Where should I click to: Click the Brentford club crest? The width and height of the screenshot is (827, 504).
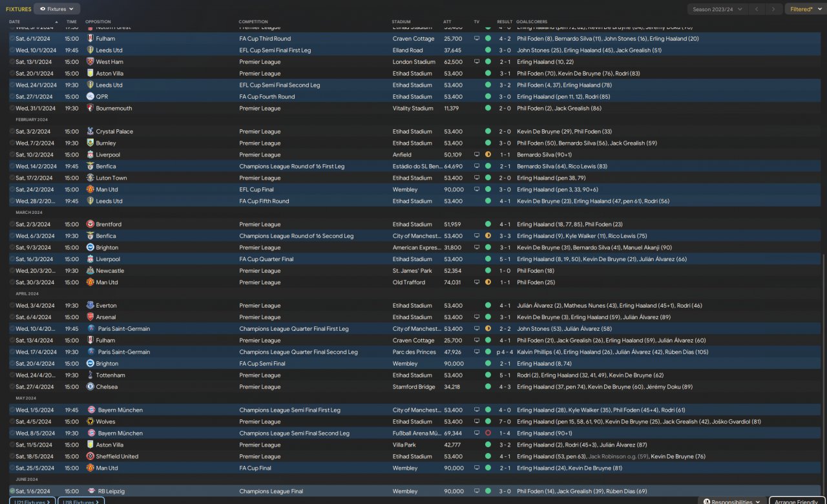[90, 224]
